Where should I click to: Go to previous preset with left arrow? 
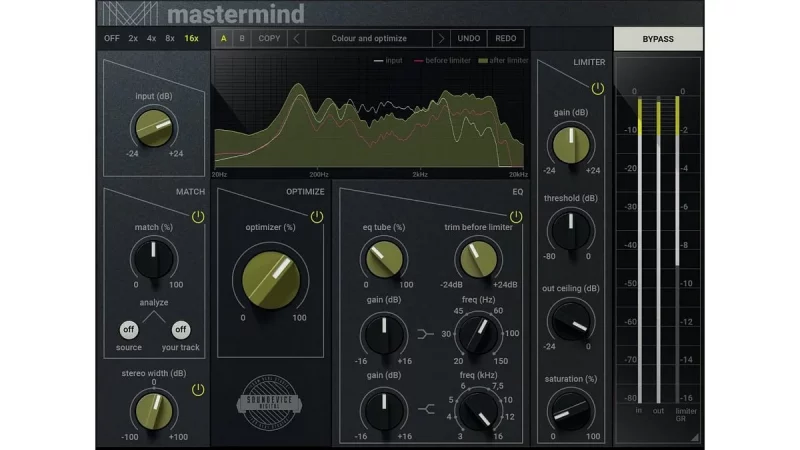(x=296, y=39)
